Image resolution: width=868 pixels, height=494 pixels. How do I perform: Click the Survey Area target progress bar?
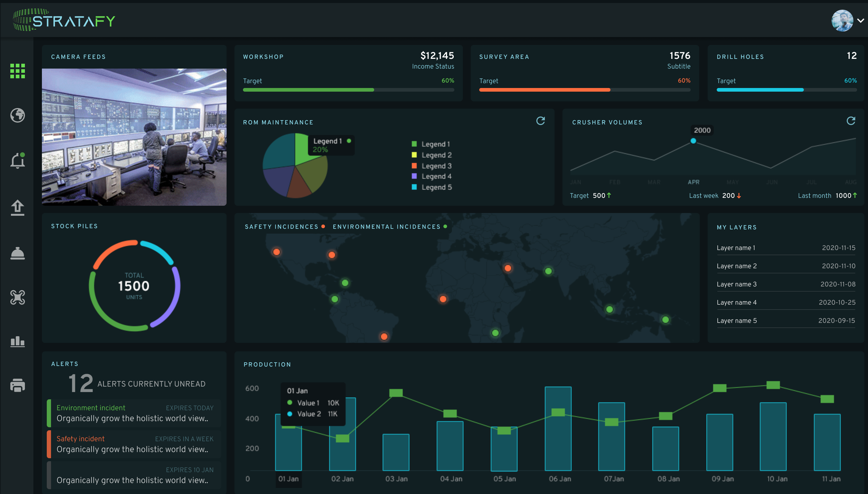(584, 90)
